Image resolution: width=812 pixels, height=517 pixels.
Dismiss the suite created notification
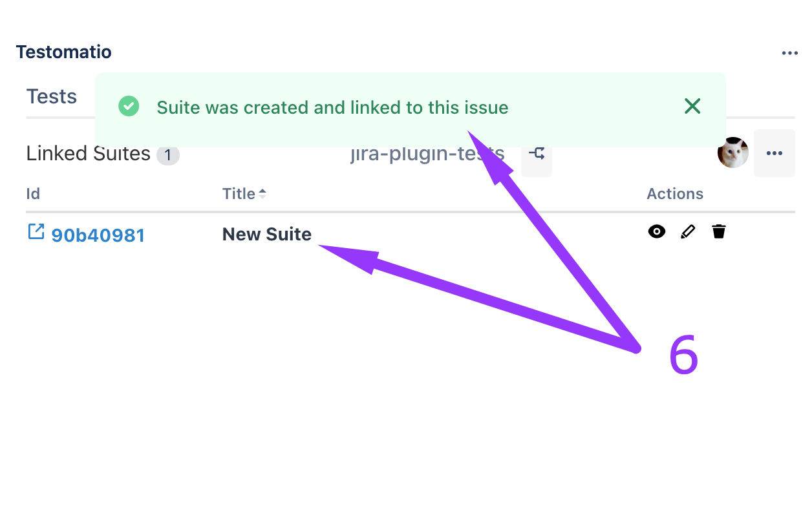coord(692,107)
